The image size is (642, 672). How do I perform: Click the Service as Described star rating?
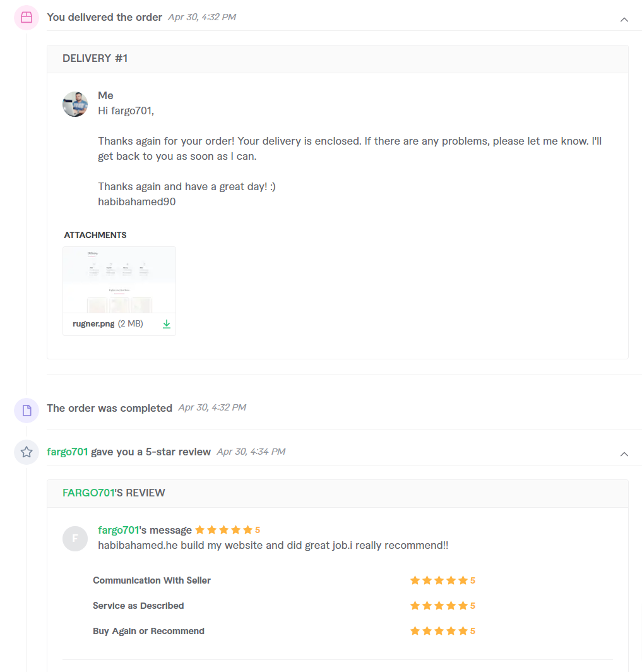(x=439, y=606)
